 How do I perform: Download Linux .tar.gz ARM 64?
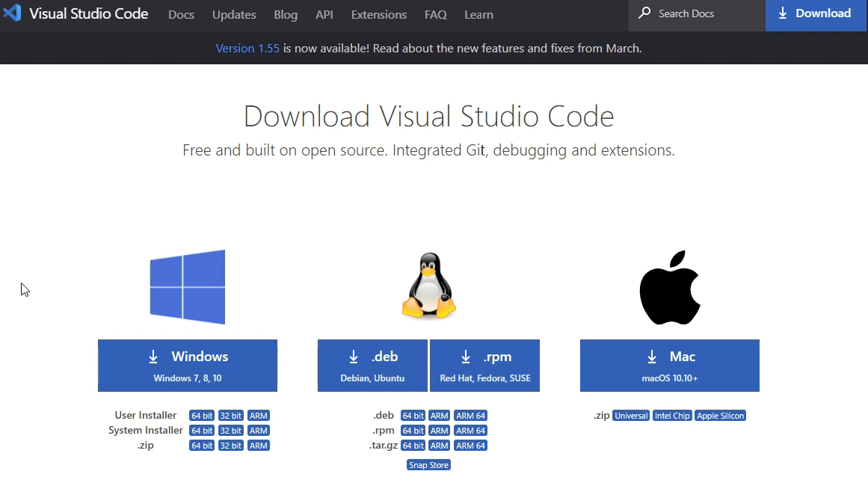tap(470, 445)
